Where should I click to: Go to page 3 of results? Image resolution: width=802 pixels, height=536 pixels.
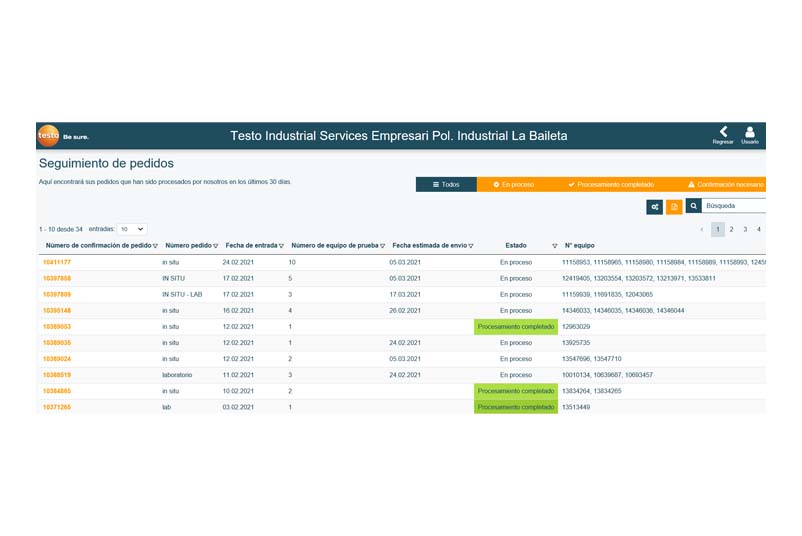745,229
